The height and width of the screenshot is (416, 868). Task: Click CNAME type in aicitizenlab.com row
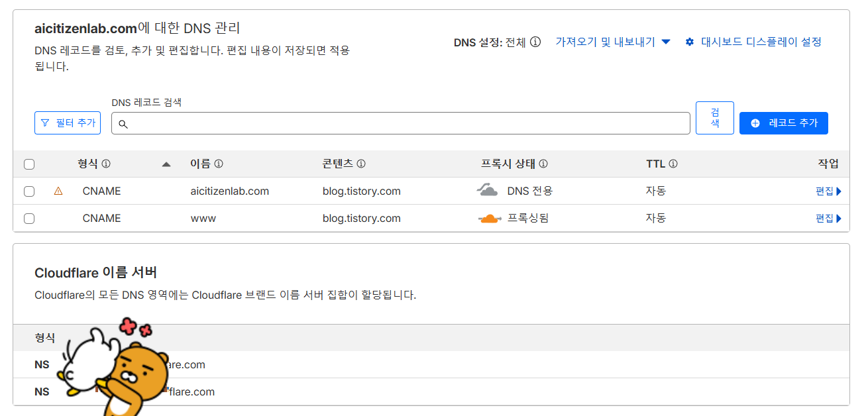[x=102, y=191]
